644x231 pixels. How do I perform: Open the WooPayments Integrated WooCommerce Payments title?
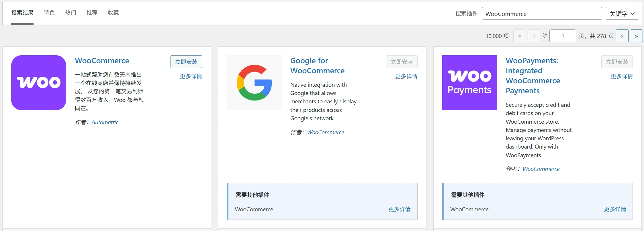(x=533, y=76)
